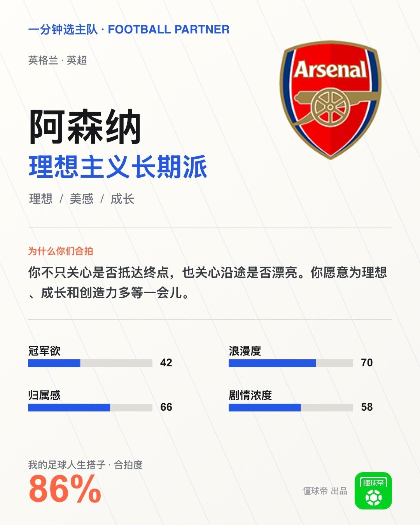Screen dimensions: 420x525
Task: Tap the green 懂球帝 app icon
Action: pyautogui.click(x=373, y=491)
